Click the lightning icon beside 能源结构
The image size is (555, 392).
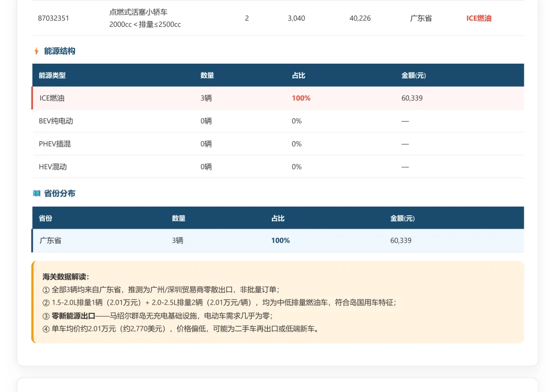coord(36,51)
